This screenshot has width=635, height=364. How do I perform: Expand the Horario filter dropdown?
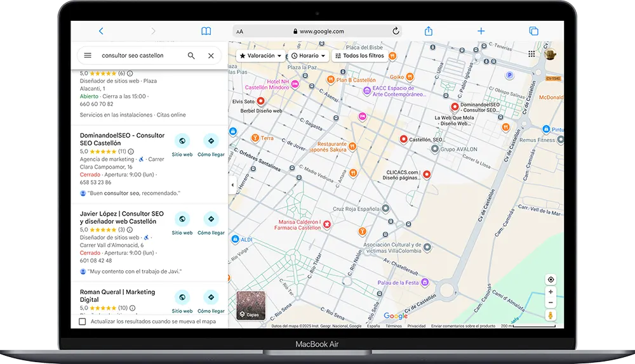coord(309,56)
